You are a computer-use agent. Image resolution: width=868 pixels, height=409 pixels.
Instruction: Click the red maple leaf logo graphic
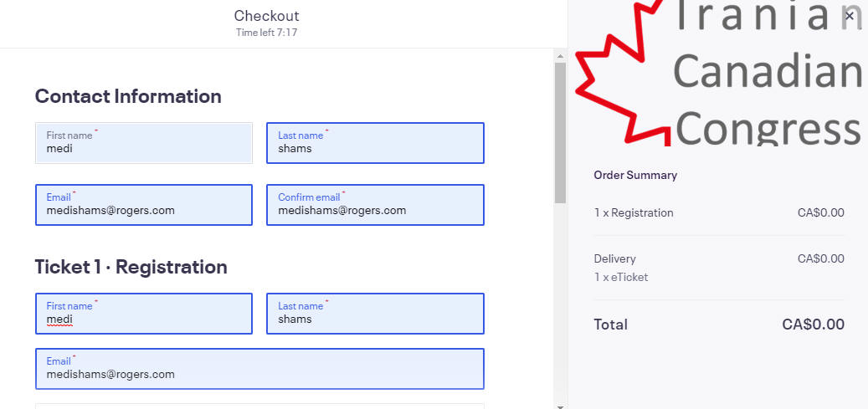pos(623,73)
